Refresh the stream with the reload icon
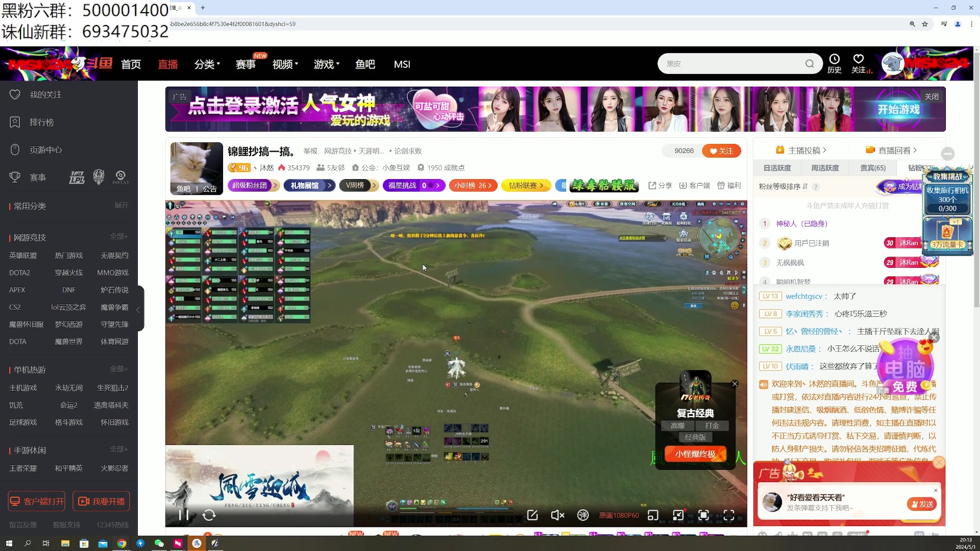Viewport: 980px width, 551px height. 209,515
